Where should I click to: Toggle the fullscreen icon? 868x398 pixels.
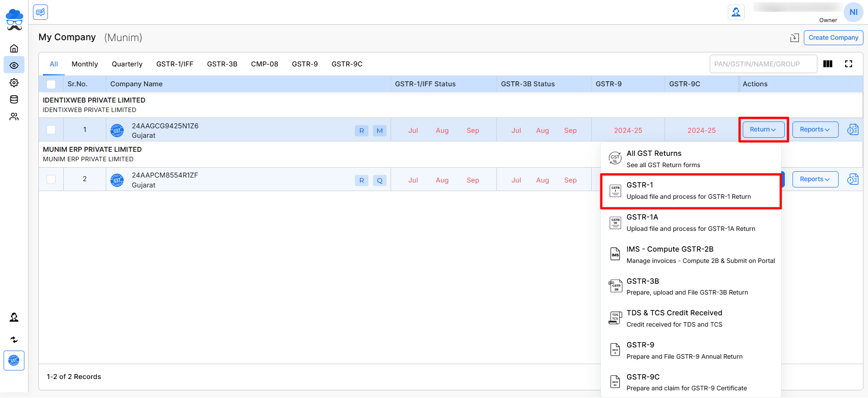(x=849, y=64)
